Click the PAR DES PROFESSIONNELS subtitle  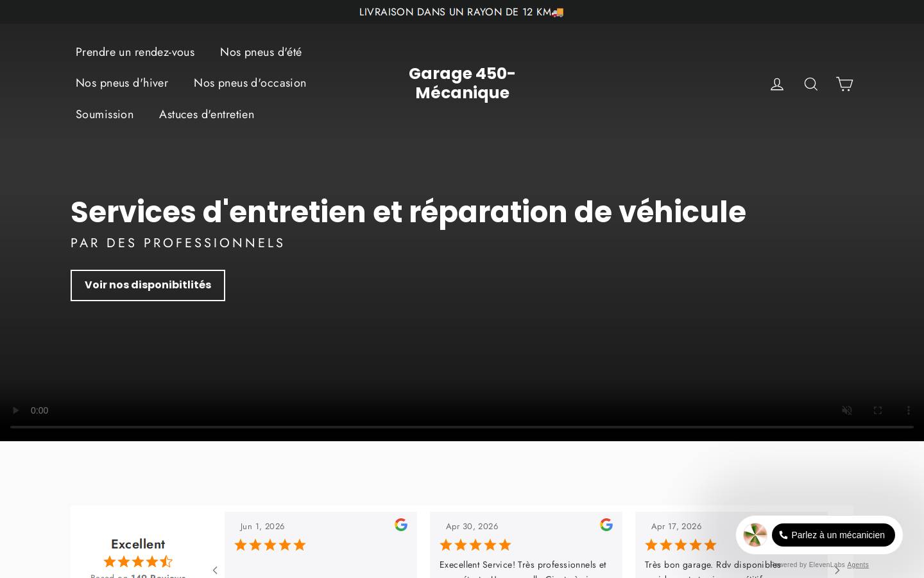177,243
